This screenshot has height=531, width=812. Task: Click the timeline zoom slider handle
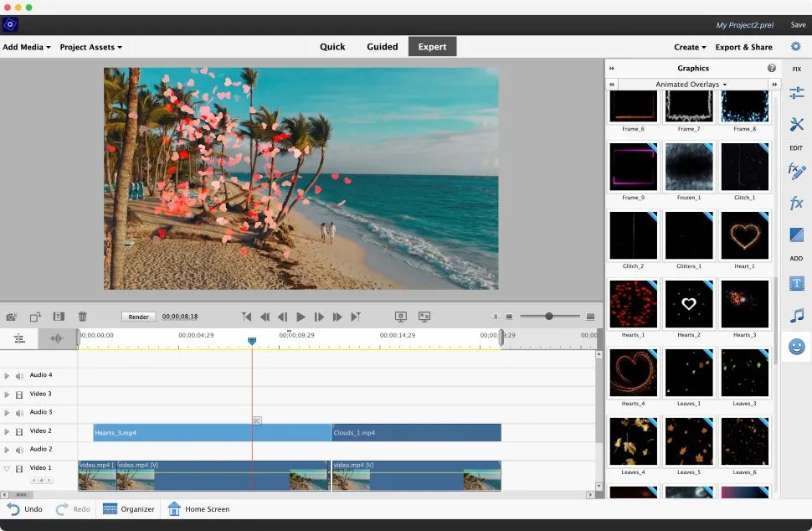[549, 317]
